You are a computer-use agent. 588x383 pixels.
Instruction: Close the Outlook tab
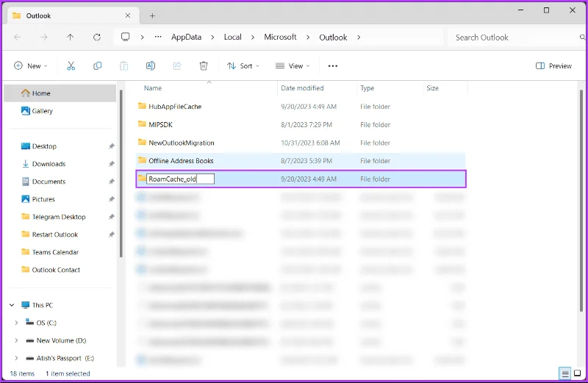(x=127, y=15)
